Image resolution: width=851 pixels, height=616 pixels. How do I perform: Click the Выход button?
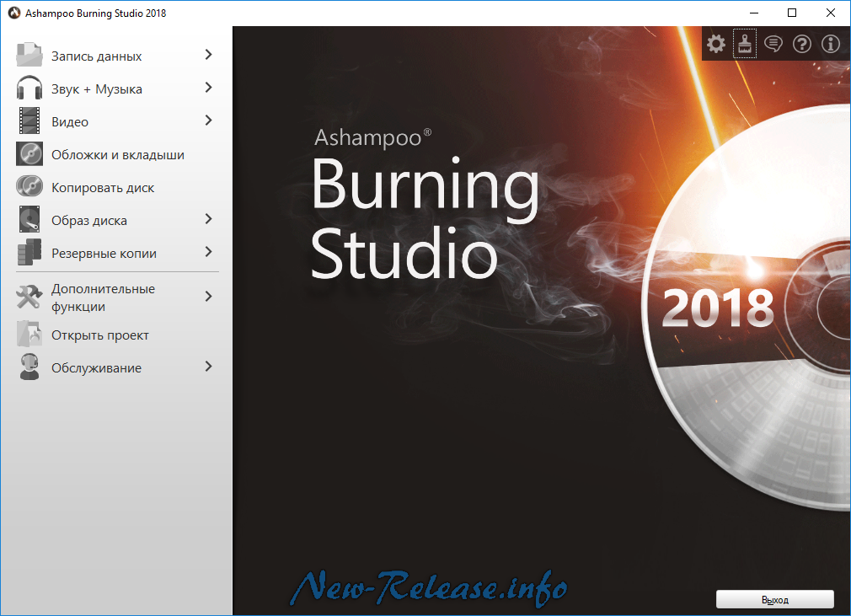[x=774, y=599]
